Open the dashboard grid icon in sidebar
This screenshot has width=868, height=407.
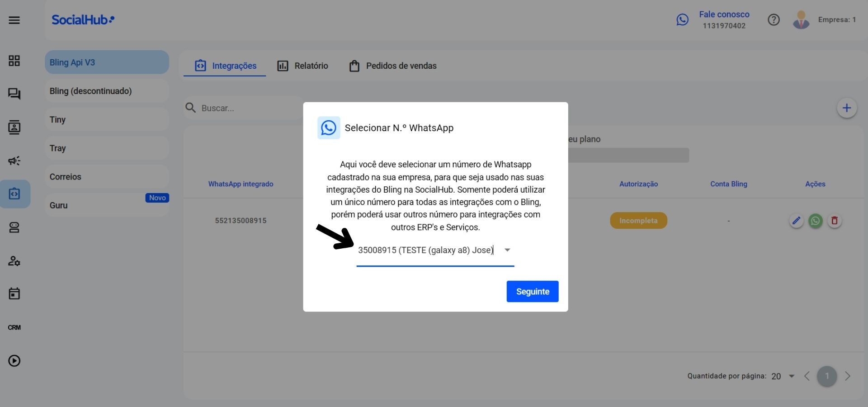tap(14, 61)
